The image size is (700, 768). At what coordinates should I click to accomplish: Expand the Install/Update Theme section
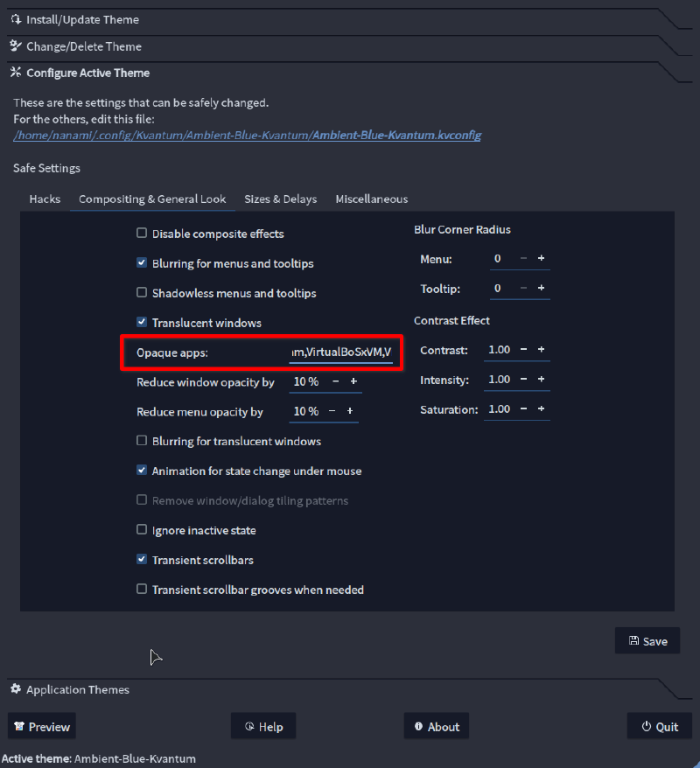click(x=82, y=19)
